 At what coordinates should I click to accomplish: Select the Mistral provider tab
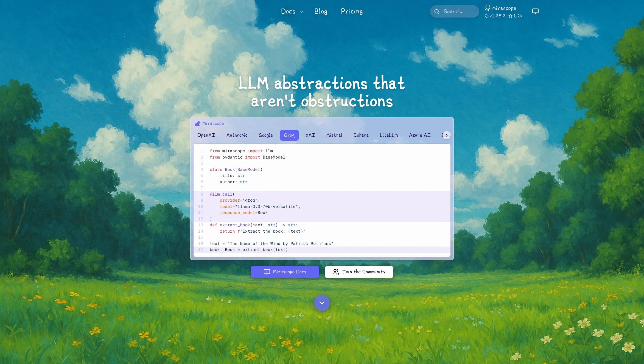point(334,135)
